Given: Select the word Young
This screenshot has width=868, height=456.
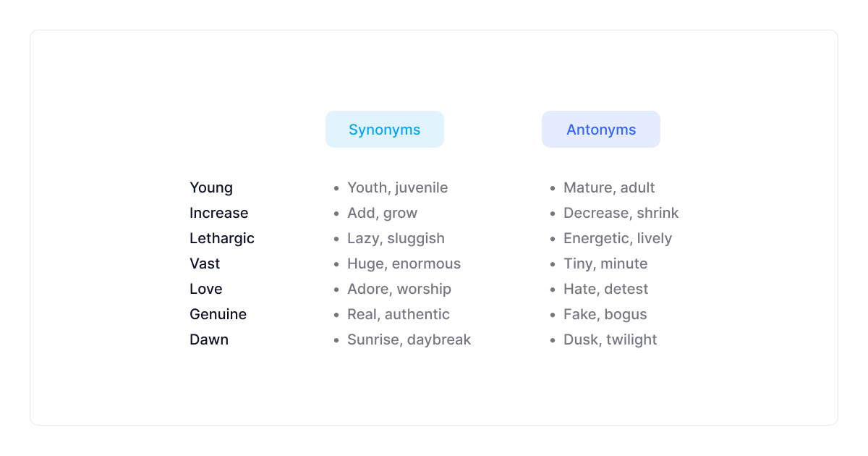Looking at the screenshot, I should click(x=211, y=187).
